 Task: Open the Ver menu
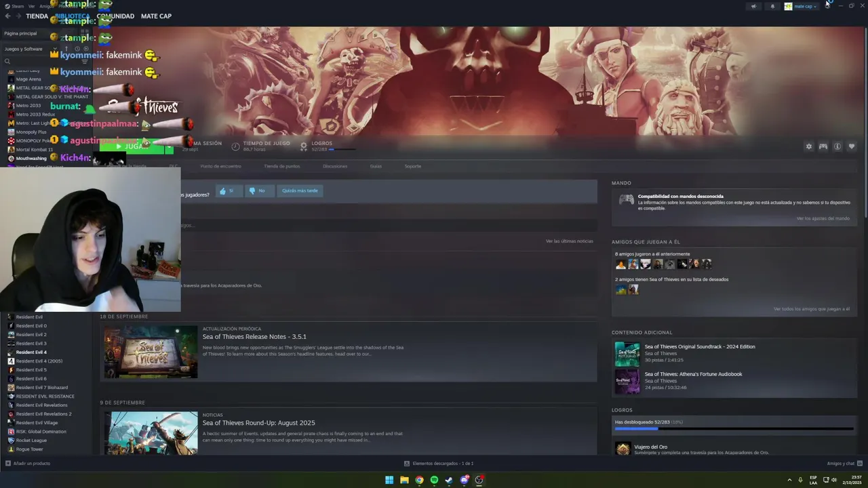point(31,6)
